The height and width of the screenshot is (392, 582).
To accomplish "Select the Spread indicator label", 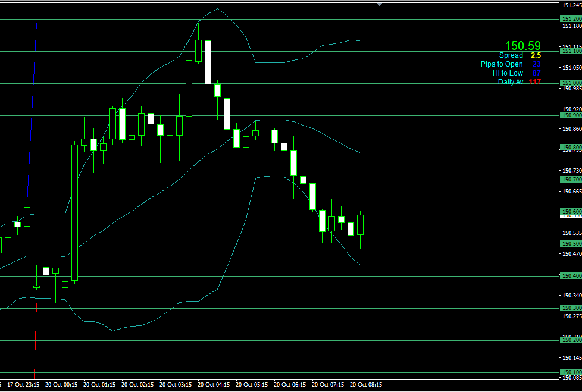I will click(x=511, y=55).
